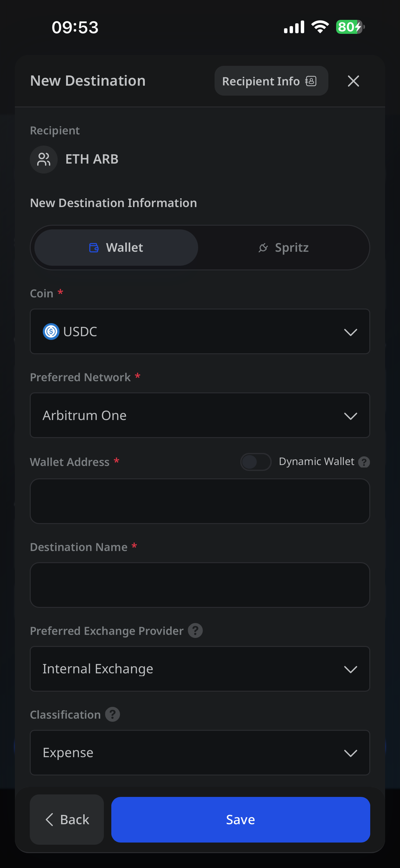Screen dimensions: 400x868
Task: Expand the Internal Exchange provider dropdown
Action: click(200, 669)
